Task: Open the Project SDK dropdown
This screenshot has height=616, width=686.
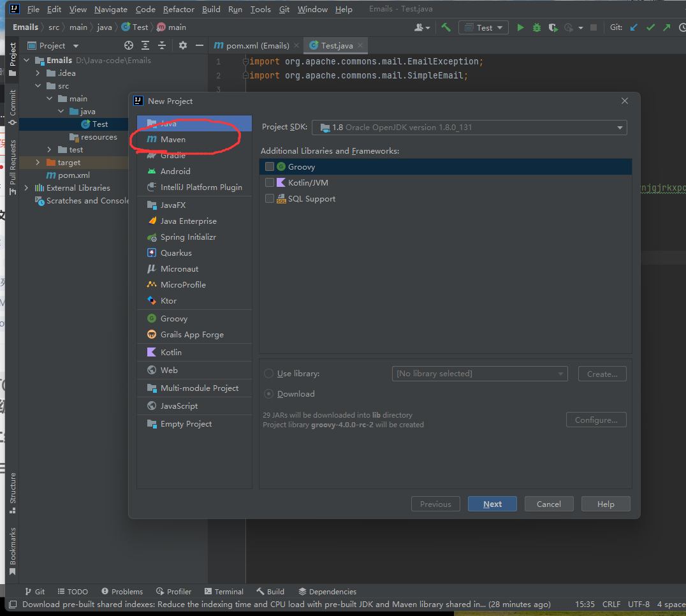Action: point(469,128)
